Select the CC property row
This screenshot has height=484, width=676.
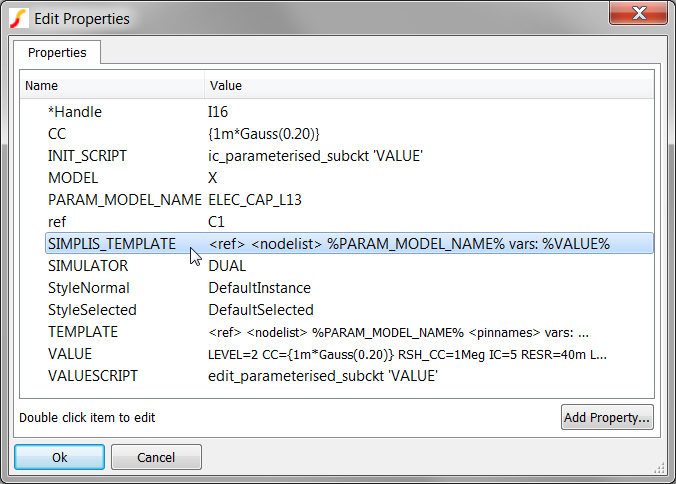(x=57, y=134)
